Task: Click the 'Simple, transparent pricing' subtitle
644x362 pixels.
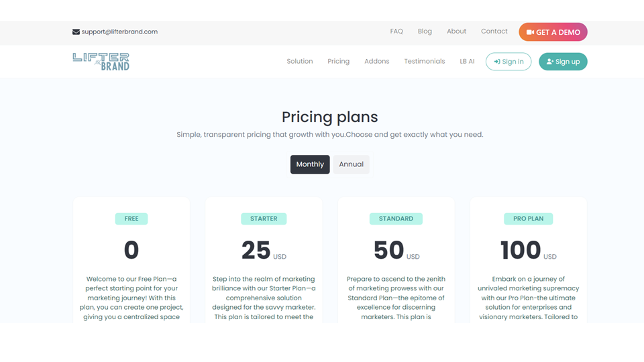Action: click(330, 135)
